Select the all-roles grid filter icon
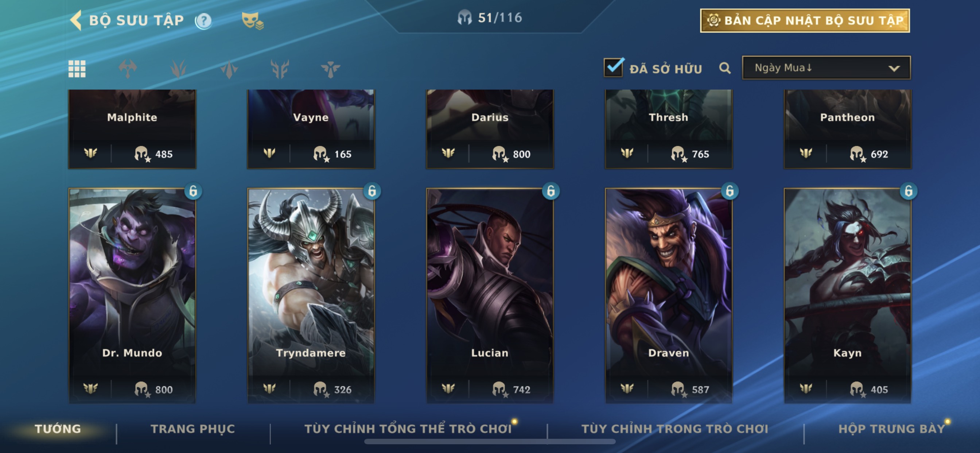This screenshot has width=980, height=453. (x=77, y=69)
